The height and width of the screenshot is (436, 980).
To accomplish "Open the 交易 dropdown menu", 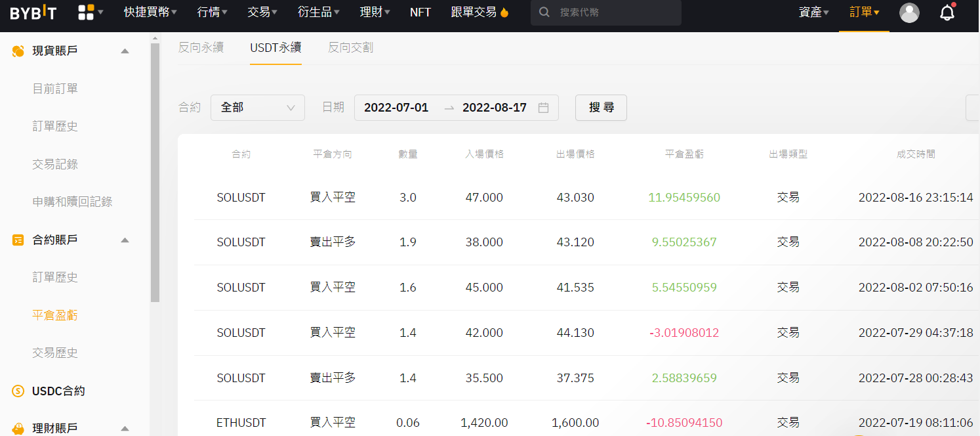I will coord(262,12).
